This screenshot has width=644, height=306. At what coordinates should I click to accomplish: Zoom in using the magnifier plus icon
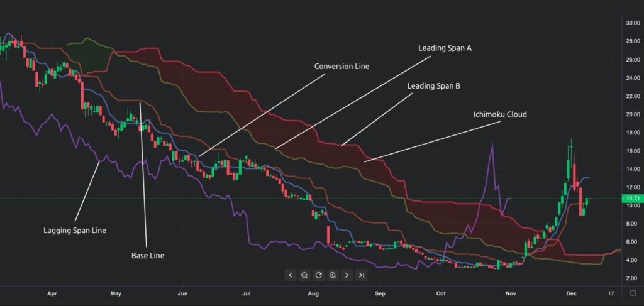(333, 275)
